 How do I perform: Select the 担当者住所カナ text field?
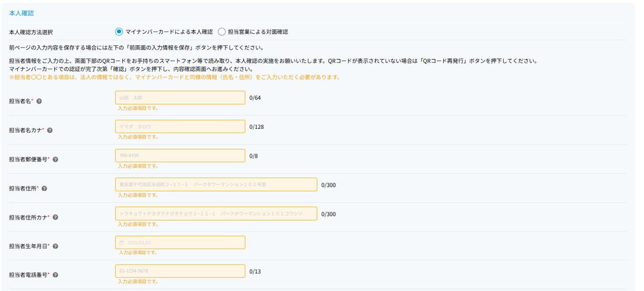[x=216, y=213]
